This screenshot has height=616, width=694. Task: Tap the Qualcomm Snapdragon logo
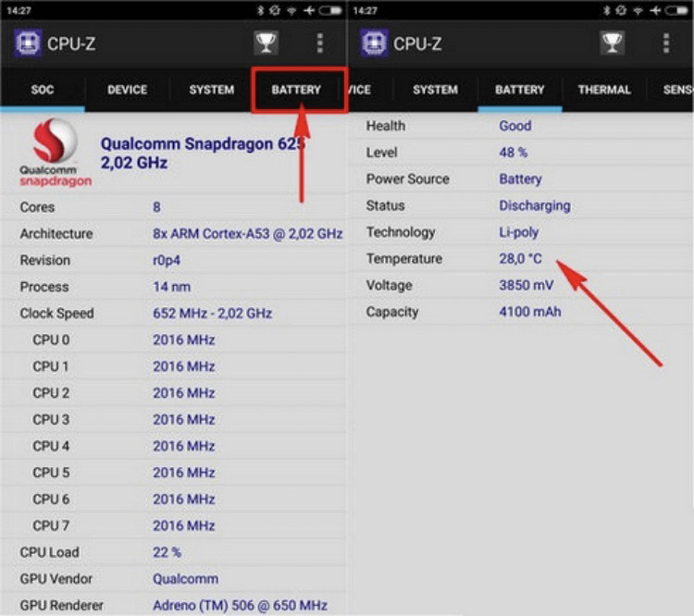(56, 153)
